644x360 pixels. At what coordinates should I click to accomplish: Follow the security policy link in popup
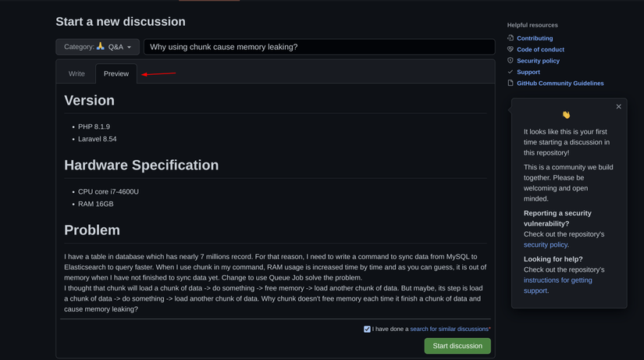[x=545, y=244]
